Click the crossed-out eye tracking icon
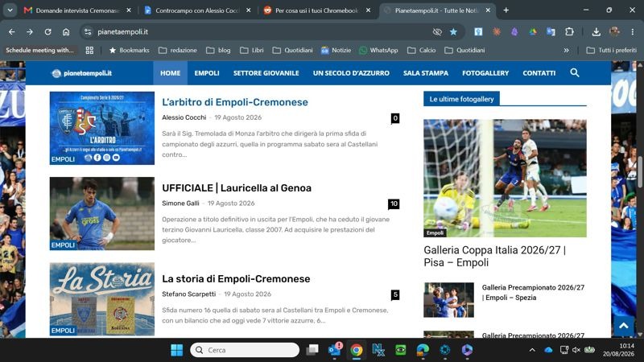 437,31
